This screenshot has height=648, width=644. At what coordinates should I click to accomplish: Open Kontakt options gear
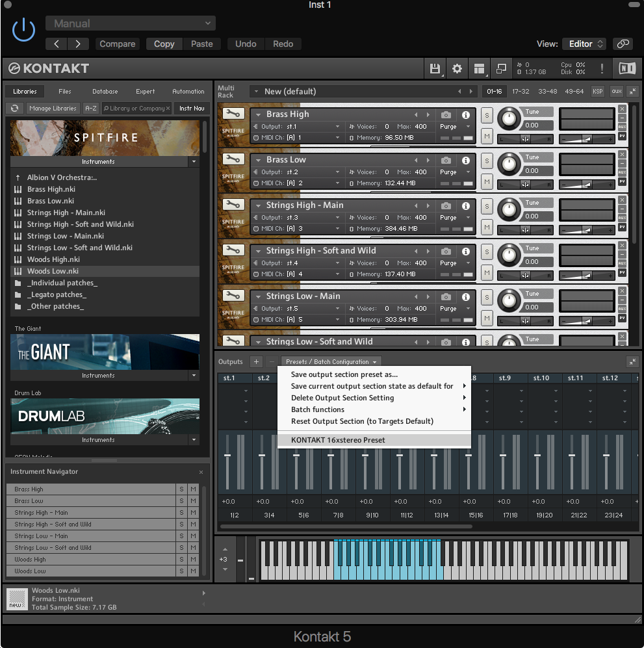click(457, 69)
